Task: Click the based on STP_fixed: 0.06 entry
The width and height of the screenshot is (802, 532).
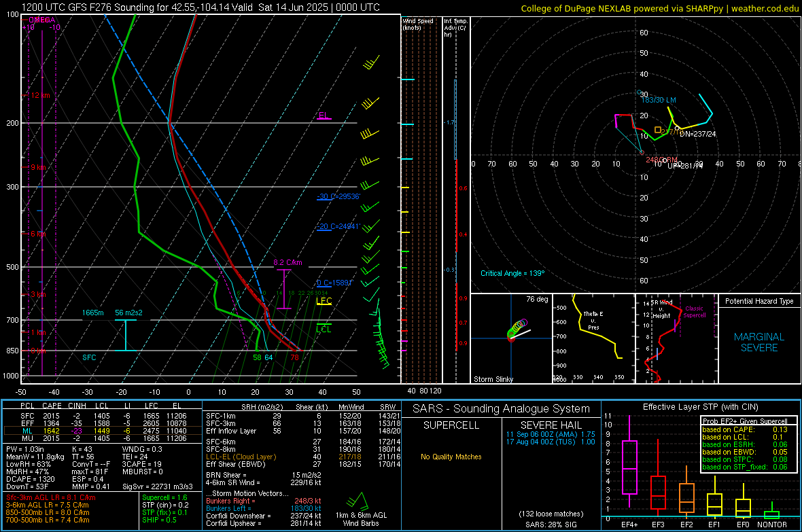Action: pos(745,467)
